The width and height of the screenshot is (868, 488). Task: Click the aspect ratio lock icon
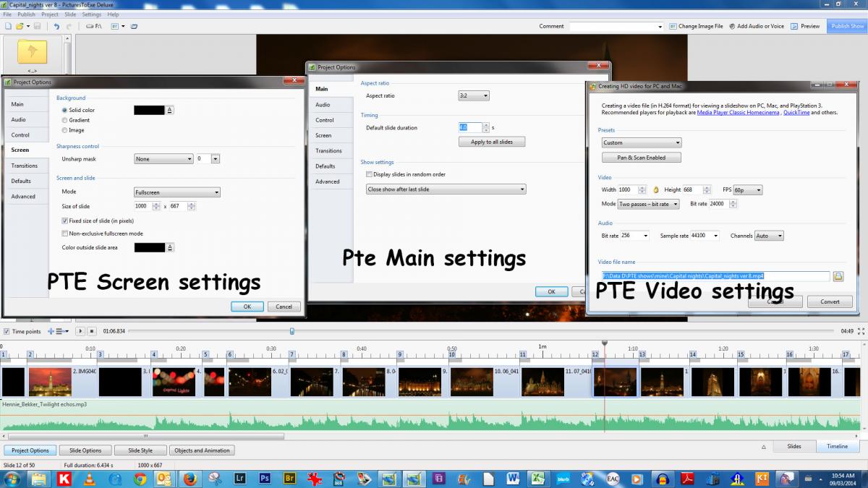coord(655,190)
